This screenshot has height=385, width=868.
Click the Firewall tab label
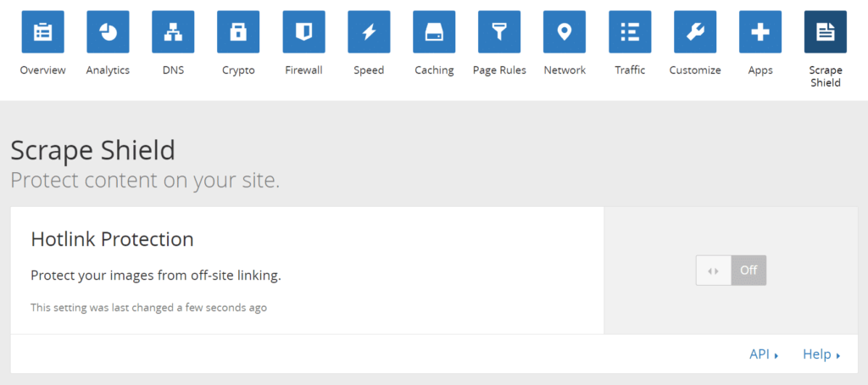tap(303, 70)
